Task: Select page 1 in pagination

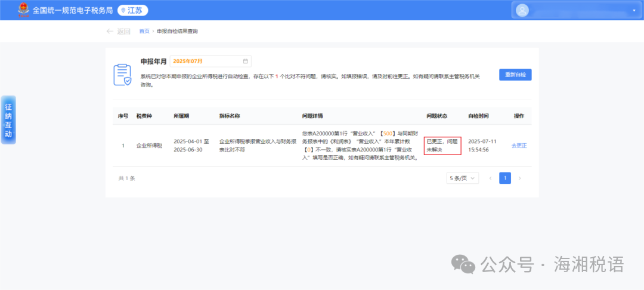Action: tap(505, 178)
